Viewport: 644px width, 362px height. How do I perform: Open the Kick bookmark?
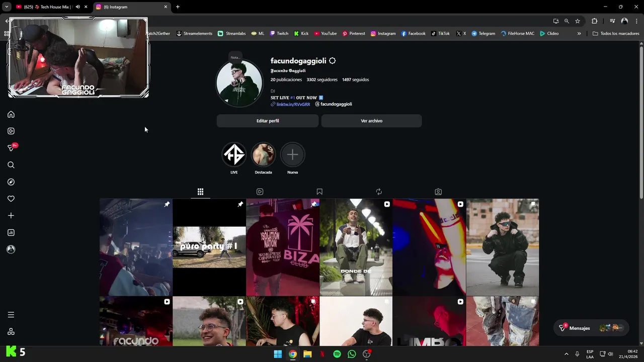pos(301,34)
